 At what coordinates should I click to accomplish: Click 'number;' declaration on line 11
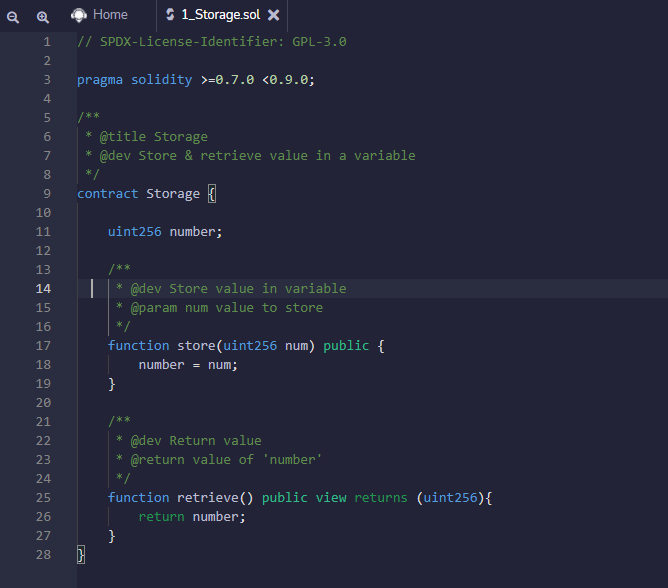pyautogui.click(x=196, y=232)
